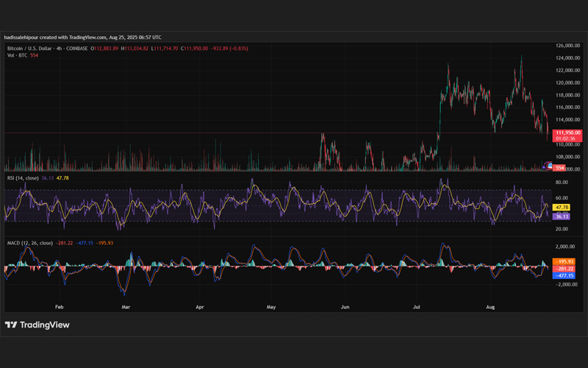Click the 108,000.00 price axis label
The image size is (588, 368).
point(567,157)
